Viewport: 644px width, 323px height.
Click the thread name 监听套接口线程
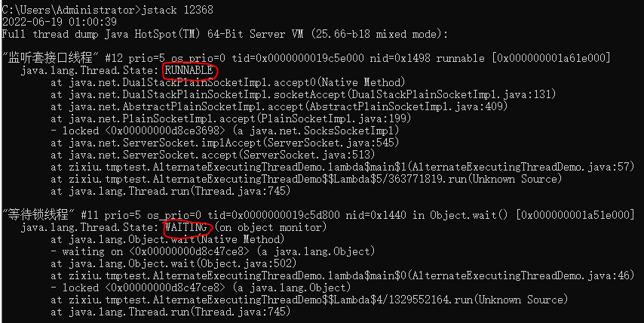point(50,58)
